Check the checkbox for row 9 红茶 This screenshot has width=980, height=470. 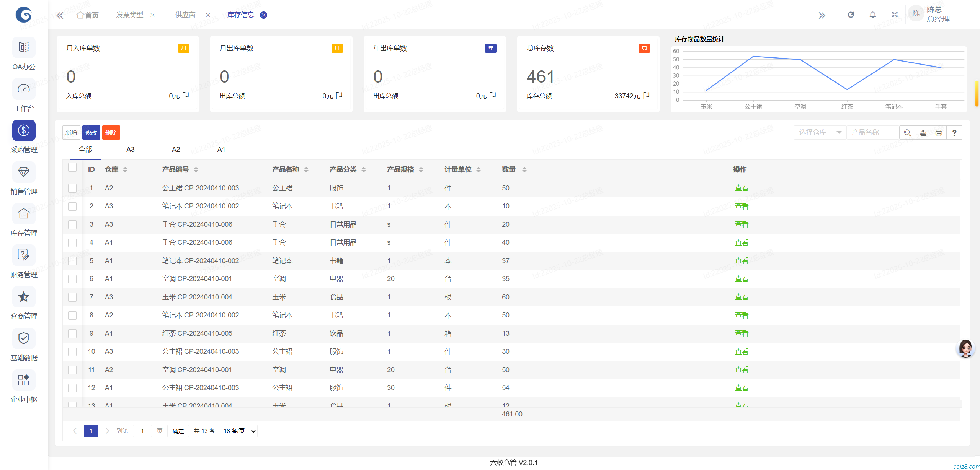point(72,333)
